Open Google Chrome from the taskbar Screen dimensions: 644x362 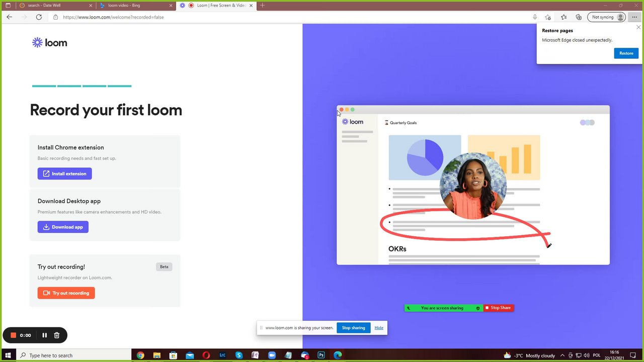coord(140,355)
